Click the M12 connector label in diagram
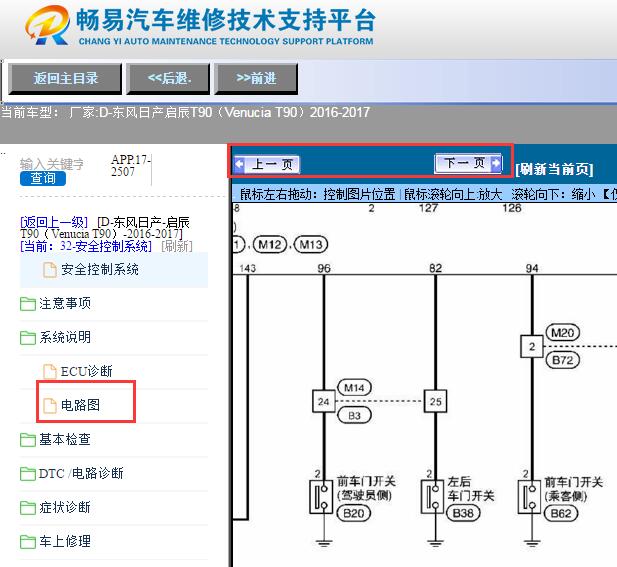The width and height of the screenshot is (617, 567). click(x=270, y=245)
